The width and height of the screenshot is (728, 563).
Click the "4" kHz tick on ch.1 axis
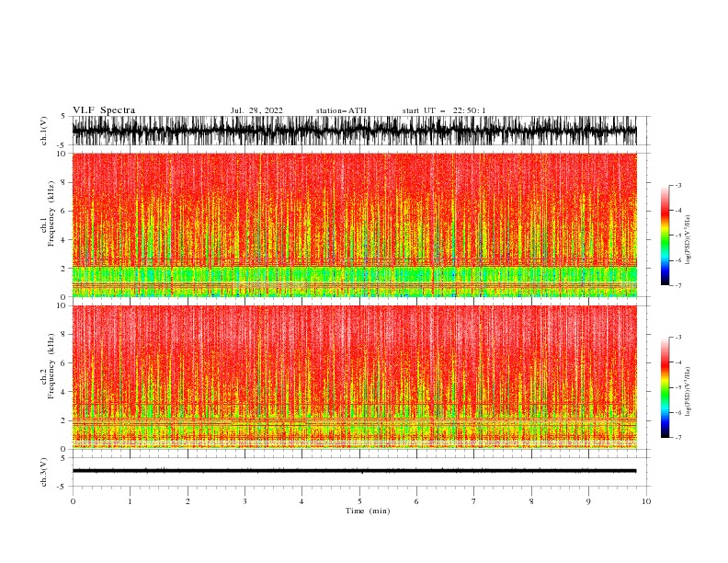pyautogui.click(x=63, y=240)
